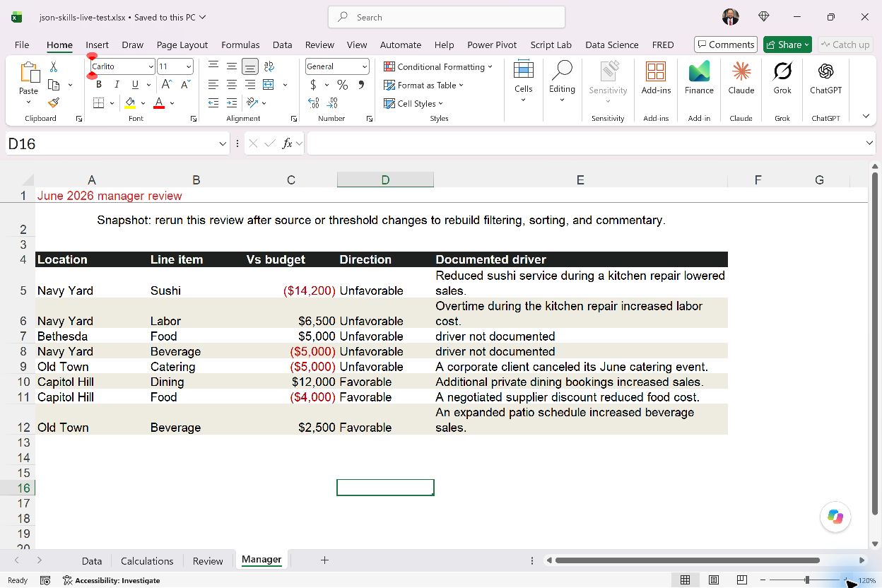Click the Cut scissors icon

click(54, 67)
